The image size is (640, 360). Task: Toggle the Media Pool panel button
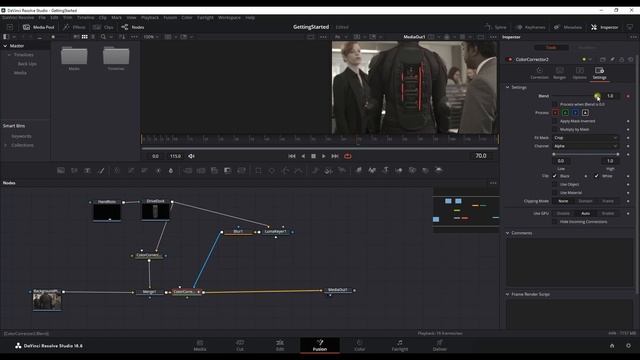point(38,27)
